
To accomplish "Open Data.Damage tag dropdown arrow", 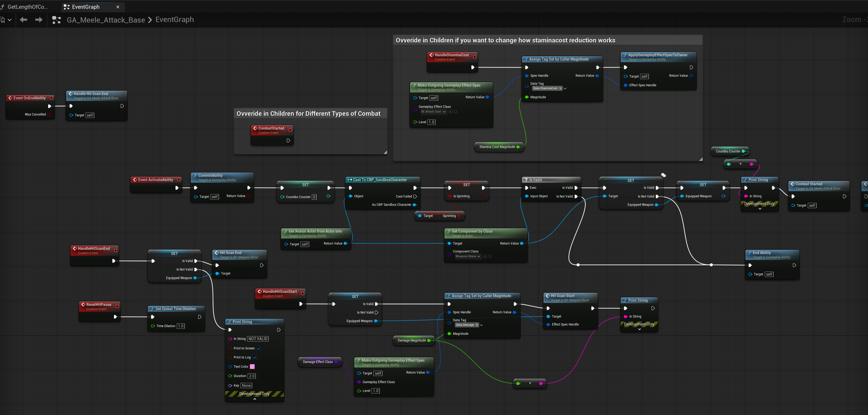I will [482, 325].
